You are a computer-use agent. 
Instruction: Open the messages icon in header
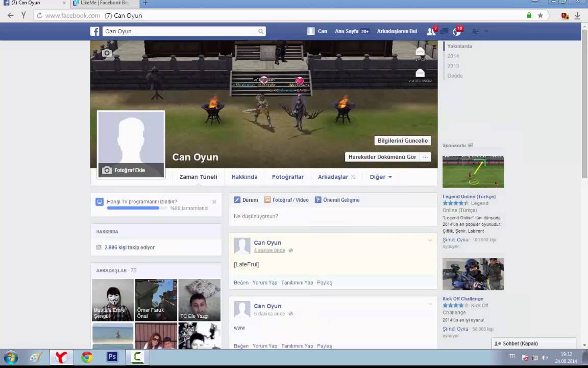tap(444, 32)
